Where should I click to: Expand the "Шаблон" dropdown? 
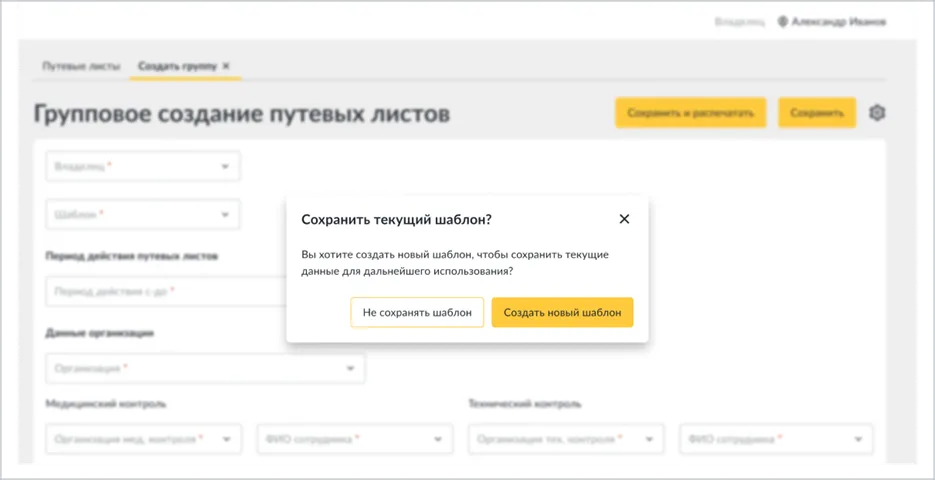(143, 214)
